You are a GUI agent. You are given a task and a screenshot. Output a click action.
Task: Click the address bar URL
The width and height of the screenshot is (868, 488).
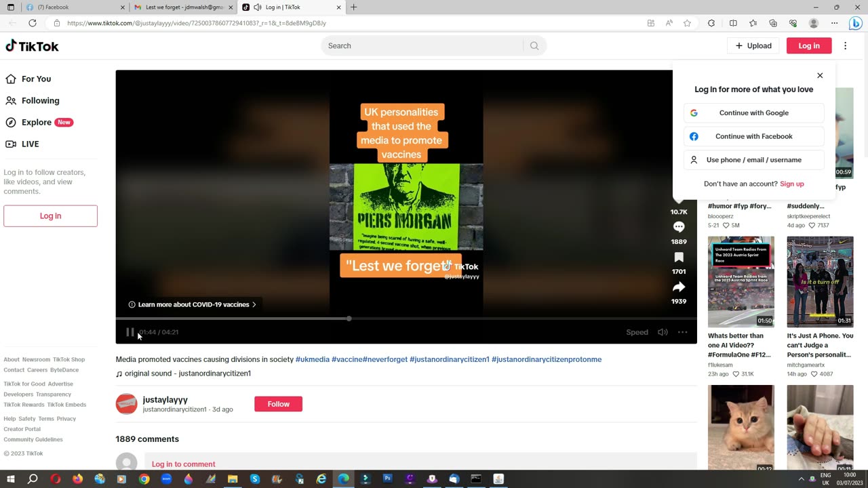197,23
